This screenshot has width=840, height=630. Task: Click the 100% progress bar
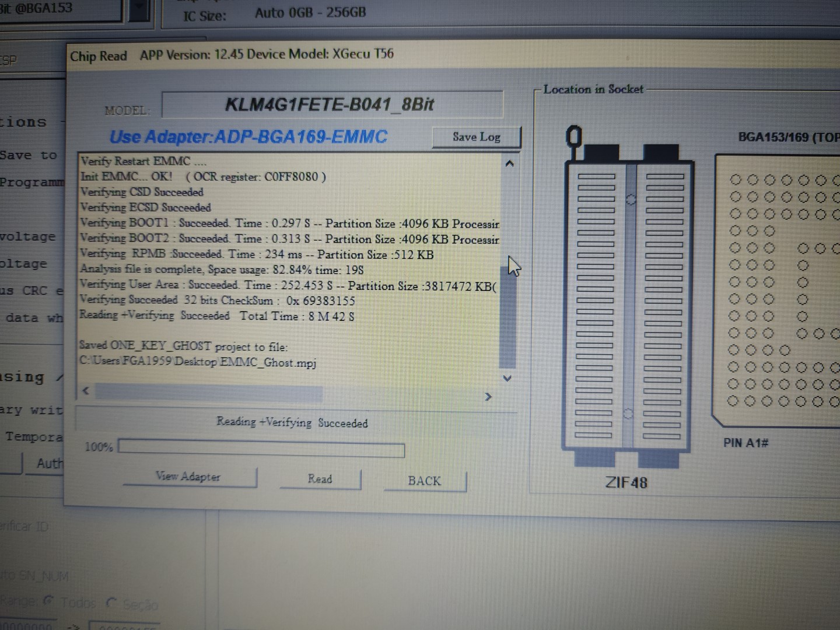tap(261, 449)
